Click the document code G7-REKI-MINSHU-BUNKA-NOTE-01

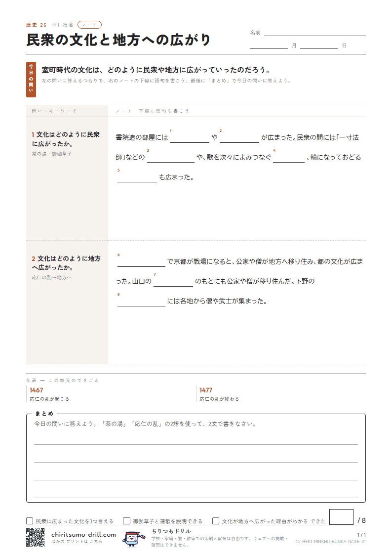[330, 542]
